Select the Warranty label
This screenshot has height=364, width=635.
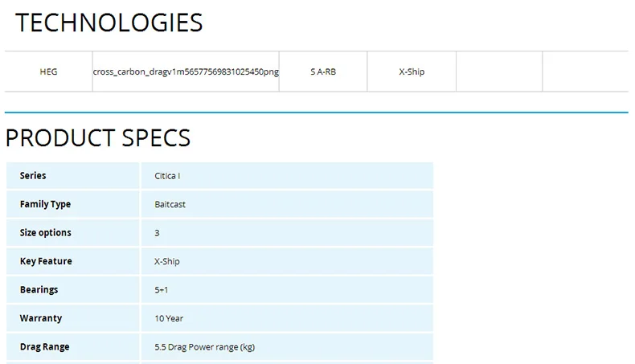pyautogui.click(x=41, y=318)
